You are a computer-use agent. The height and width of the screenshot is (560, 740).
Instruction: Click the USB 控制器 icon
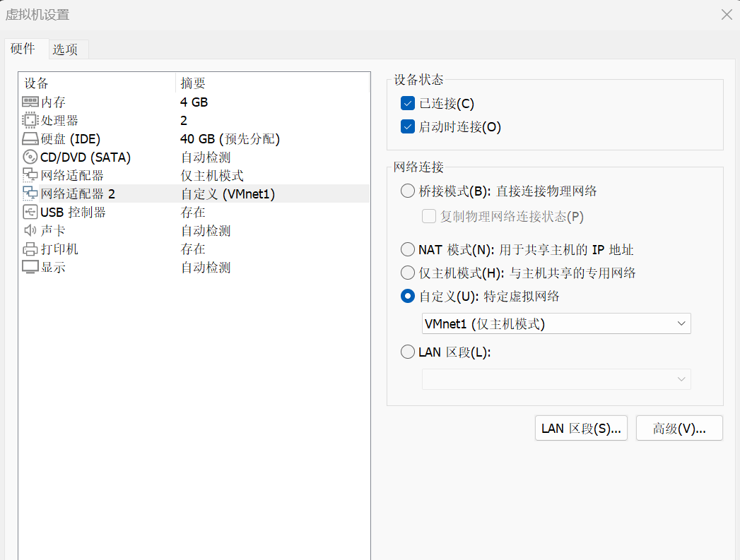(30, 213)
